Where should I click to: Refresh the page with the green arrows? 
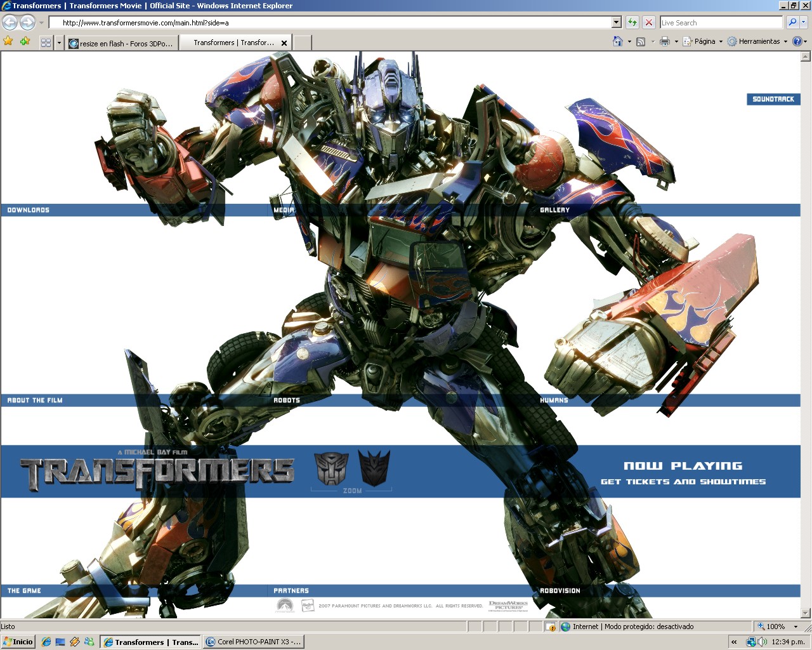[632, 23]
